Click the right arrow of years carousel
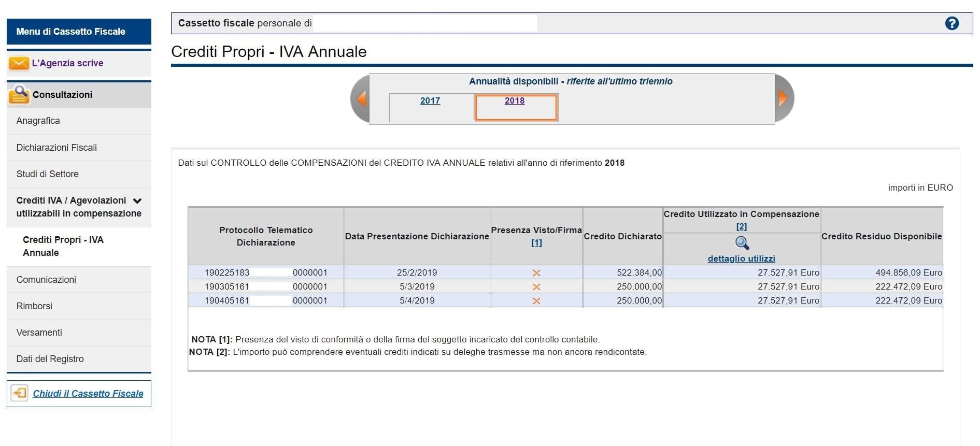 tap(783, 98)
